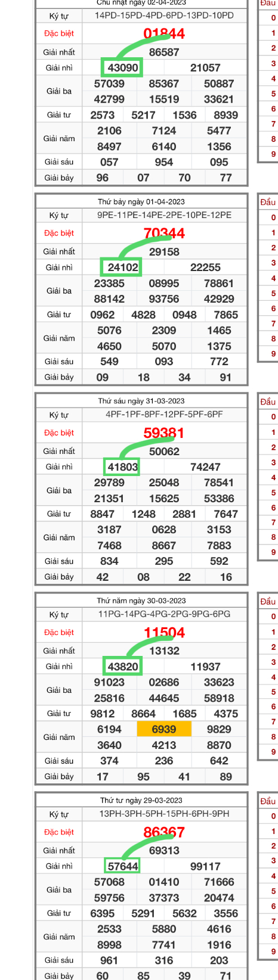278x980 pixels.
Task: Select the code string 13PH-3PH-5PH-15PH-6PH-9PH
Action: [164, 814]
